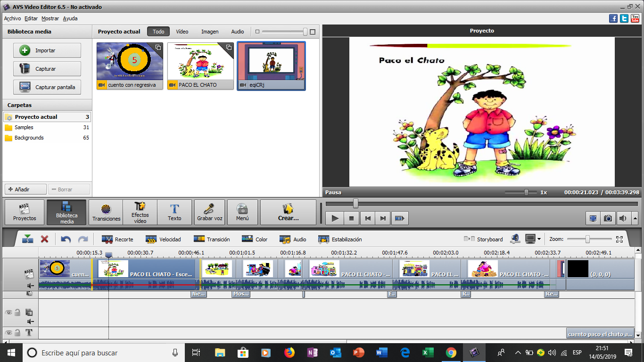This screenshot has height=362, width=644.
Task: Click the large thumbnails square icon
Action: point(313,32)
